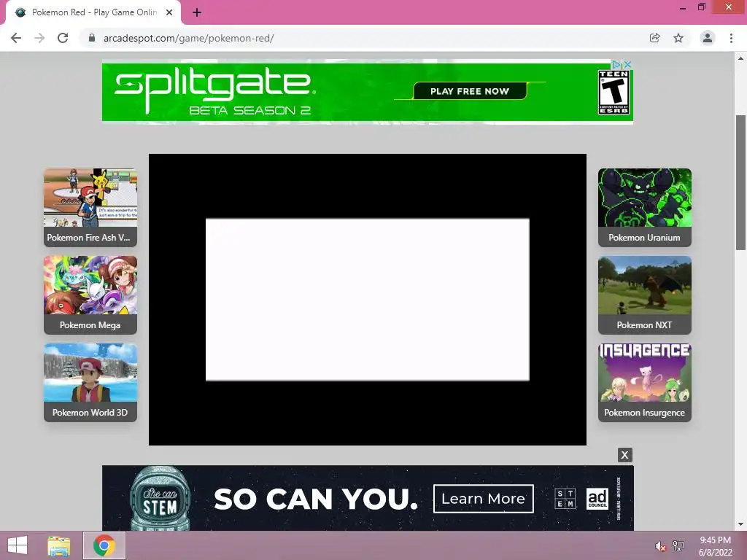The width and height of the screenshot is (747, 560).
Task: Click the ESRB Teen rating badge
Action: tap(614, 92)
